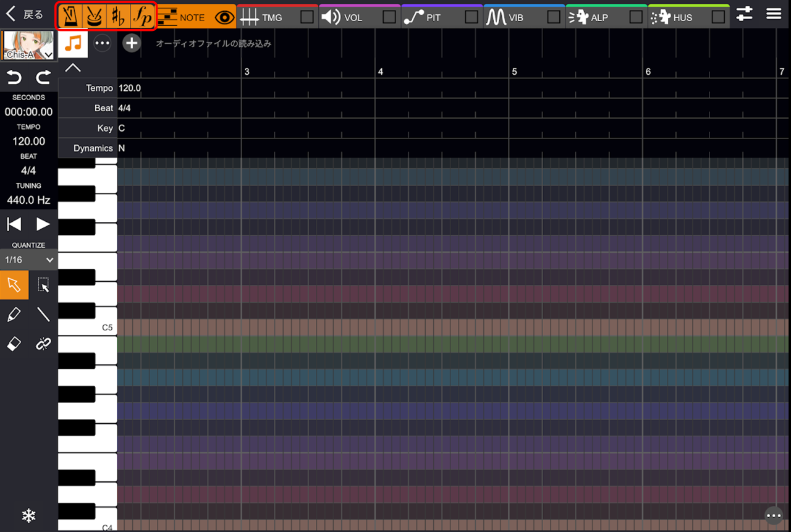Click measure 4 on the ruler
This screenshot has height=532, width=791.
[381, 72]
